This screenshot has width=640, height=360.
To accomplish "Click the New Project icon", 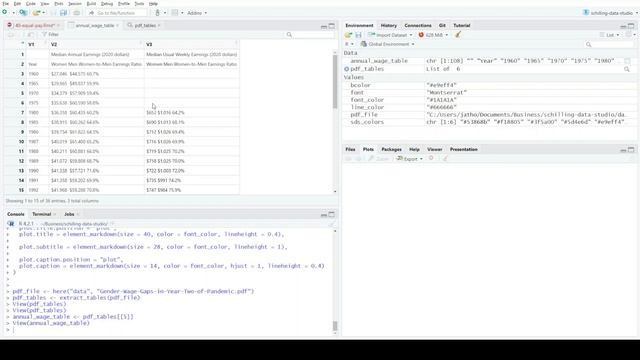I will click(x=23, y=13).
